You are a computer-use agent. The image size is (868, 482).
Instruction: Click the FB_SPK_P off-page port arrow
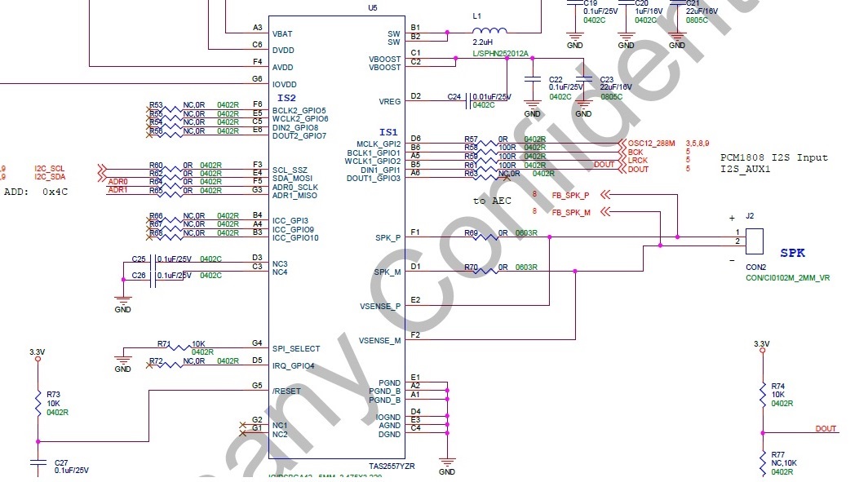point(605,194)
